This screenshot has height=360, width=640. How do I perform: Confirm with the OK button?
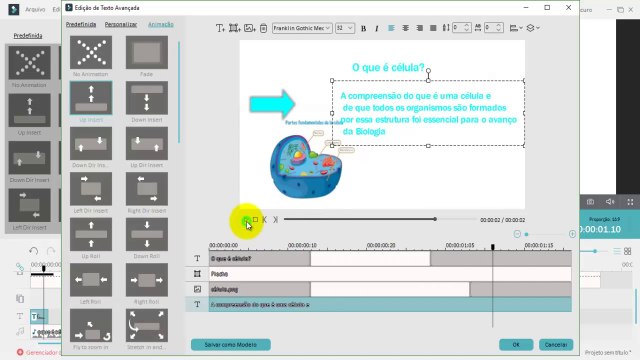point(516,344)
